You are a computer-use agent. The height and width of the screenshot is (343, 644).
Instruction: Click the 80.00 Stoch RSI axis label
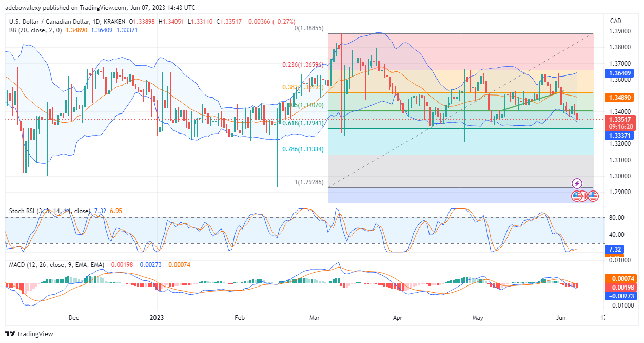click(x=616, y=218)
